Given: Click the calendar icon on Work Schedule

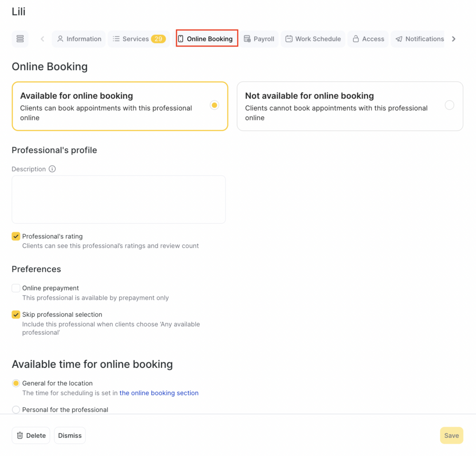Looking at the screenshot, I should [x=289, y=39].
